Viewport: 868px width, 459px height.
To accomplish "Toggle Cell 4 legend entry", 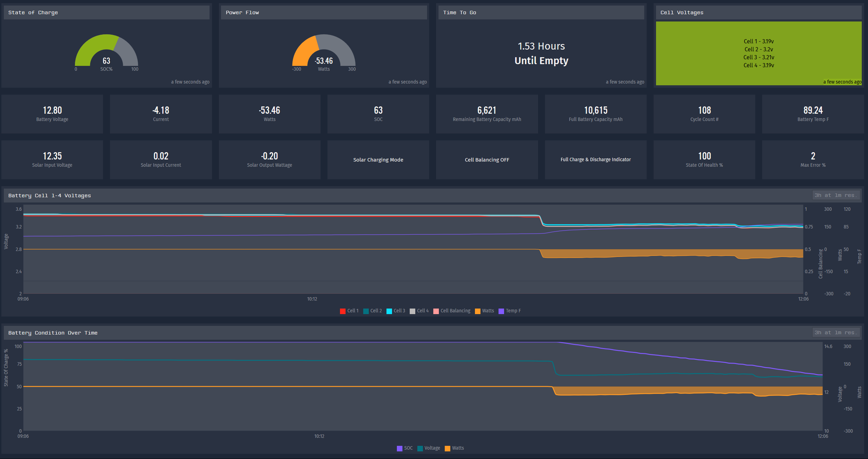I will tap(422, 311).
